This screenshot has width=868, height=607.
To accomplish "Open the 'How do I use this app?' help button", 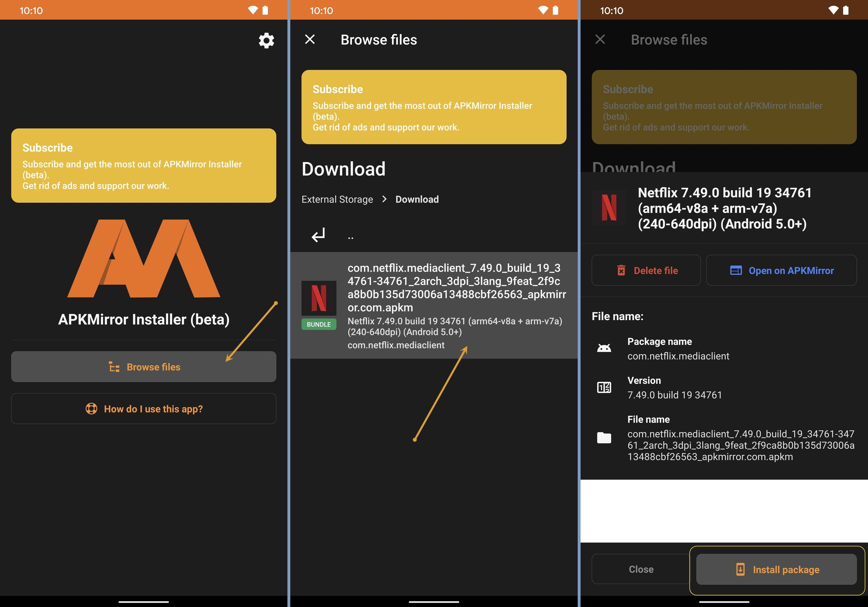I will (x=144, y=408).
